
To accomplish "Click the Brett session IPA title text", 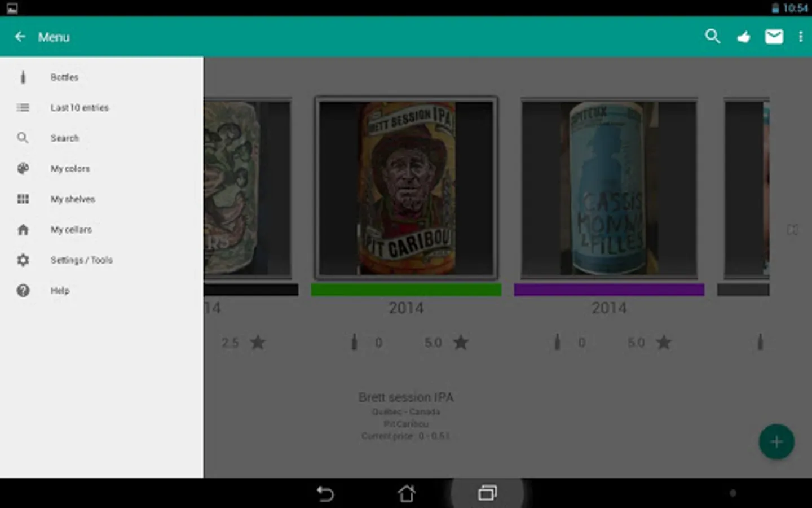I will [406, 397].
